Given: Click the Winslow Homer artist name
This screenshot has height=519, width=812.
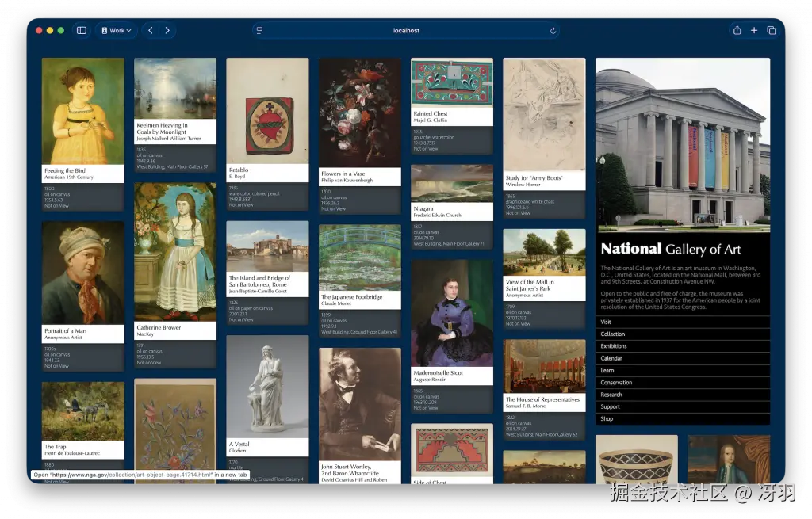Looking at the screenshot, I should 523,184.
